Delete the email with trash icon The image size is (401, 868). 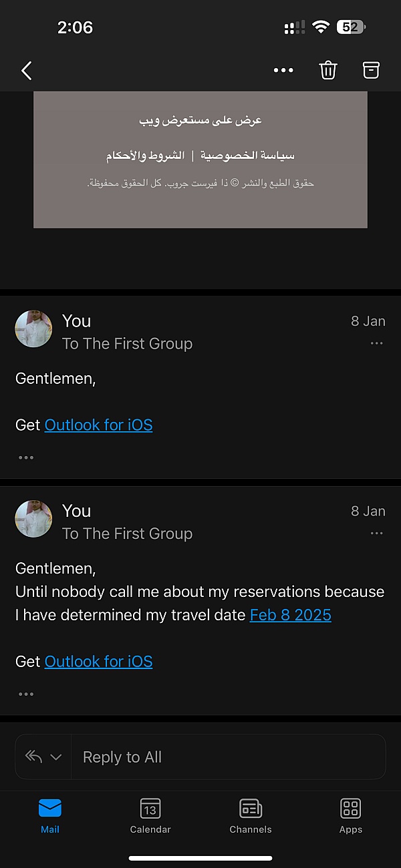[x=327, y=70]
